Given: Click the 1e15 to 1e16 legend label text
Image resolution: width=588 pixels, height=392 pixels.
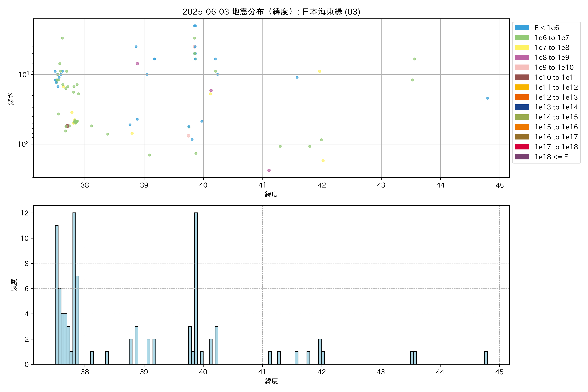Looking at the screenshot, I should (x=556, y=127).
